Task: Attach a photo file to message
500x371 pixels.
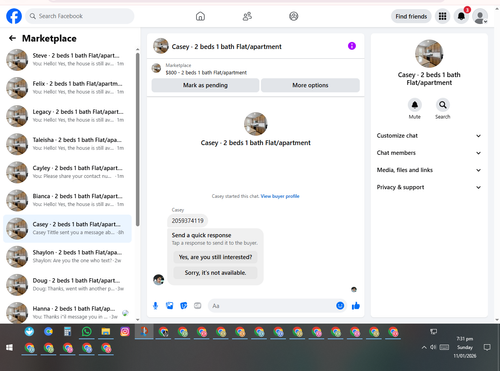Action: [x=170, y=306]
